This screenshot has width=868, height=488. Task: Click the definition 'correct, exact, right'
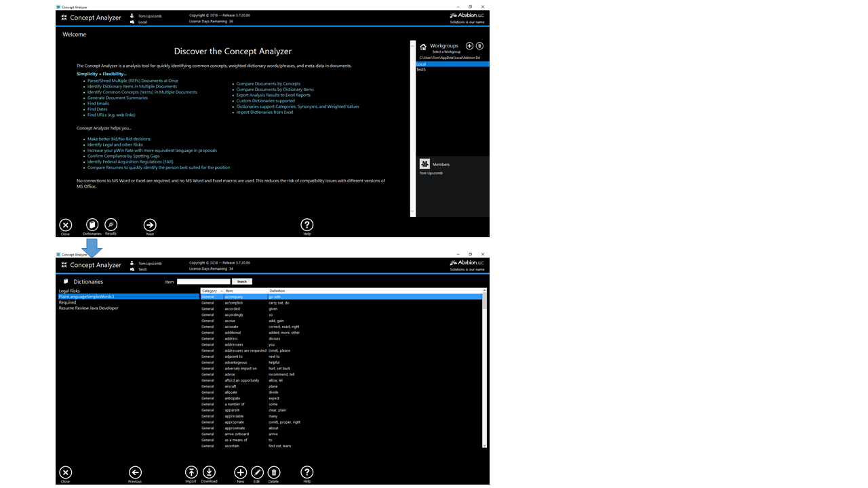point(284,327)
